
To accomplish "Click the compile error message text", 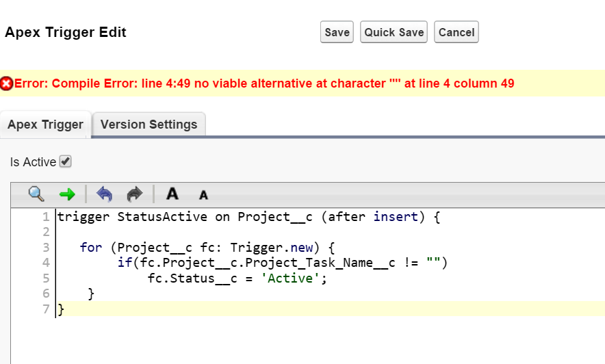I will point(264,83).
